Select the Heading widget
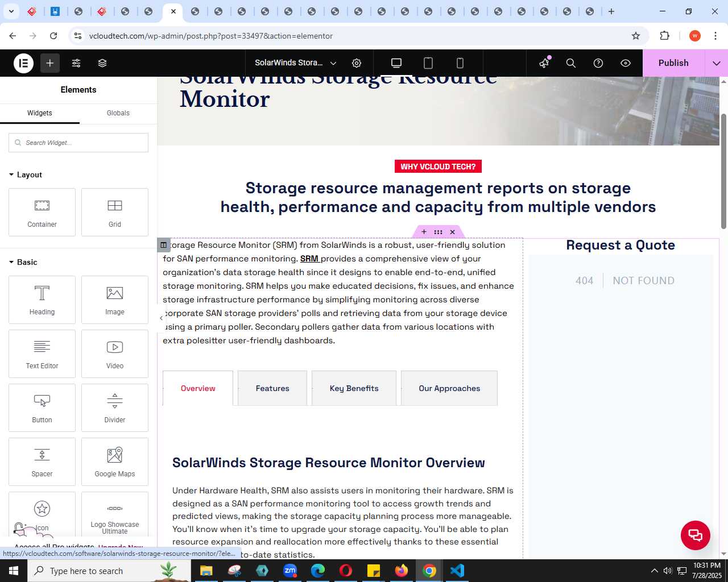Viewport: 728px width, 582px height. 42,300
